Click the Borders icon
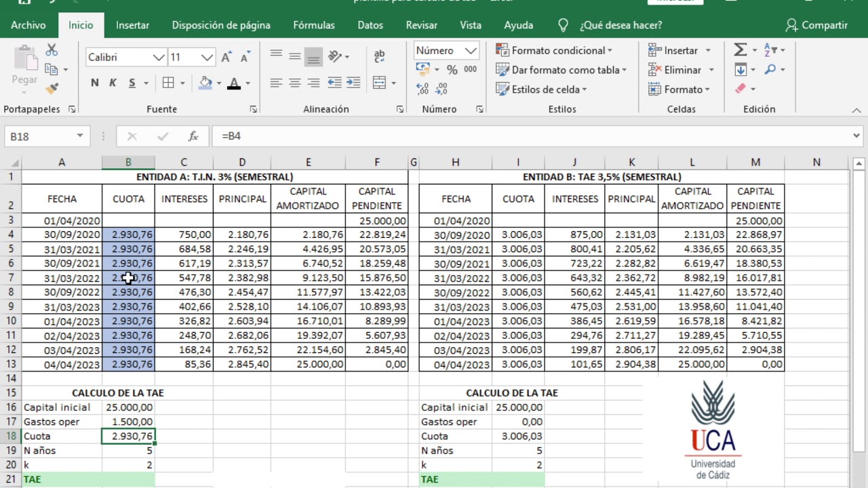The height and width of the screenshot is (488, 868). (168, 83)
